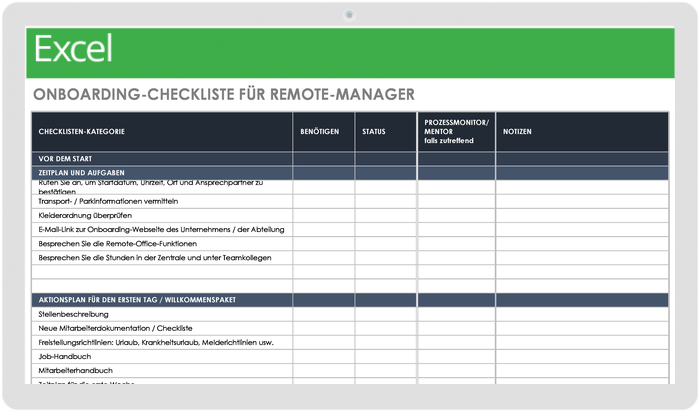This screenshot has width=700, height=412.
Task: Select the title 'Onboarding-Checkliste für Remote-Manager'
Action: pos(224,95)
